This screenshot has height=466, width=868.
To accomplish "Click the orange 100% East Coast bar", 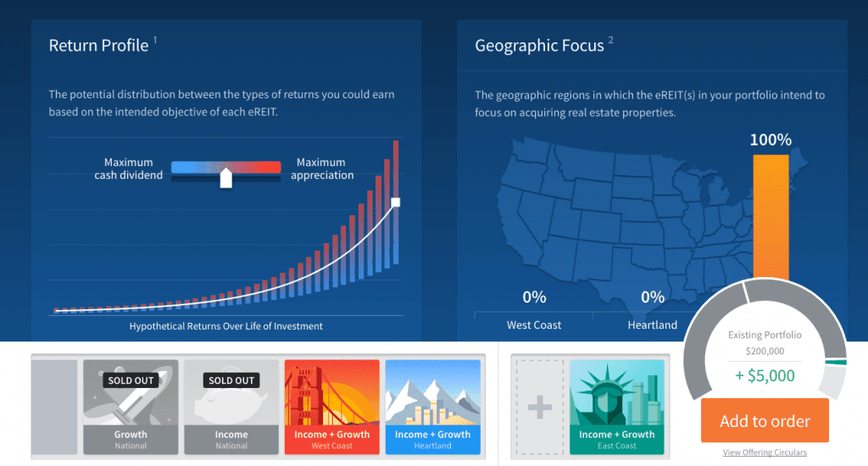I will (771, 217).
